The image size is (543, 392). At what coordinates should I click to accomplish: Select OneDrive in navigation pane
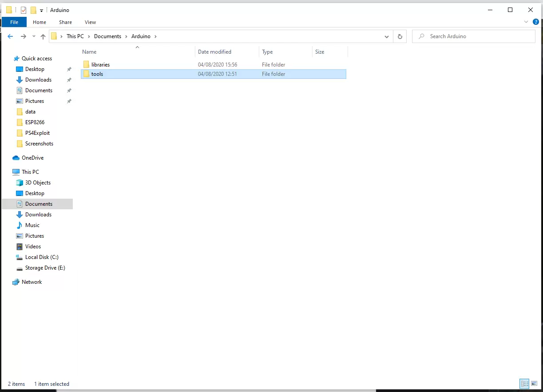tap(32, 158)
